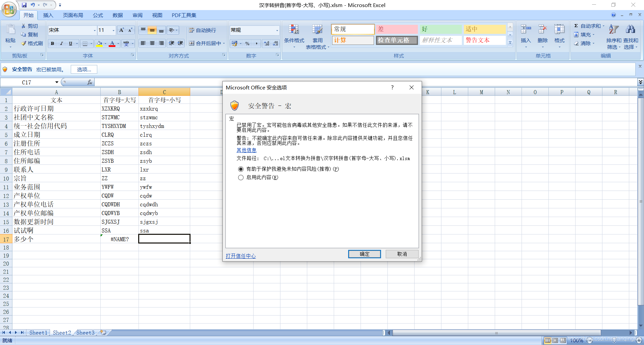Toggle italic formatting

(x=61, y=44)
